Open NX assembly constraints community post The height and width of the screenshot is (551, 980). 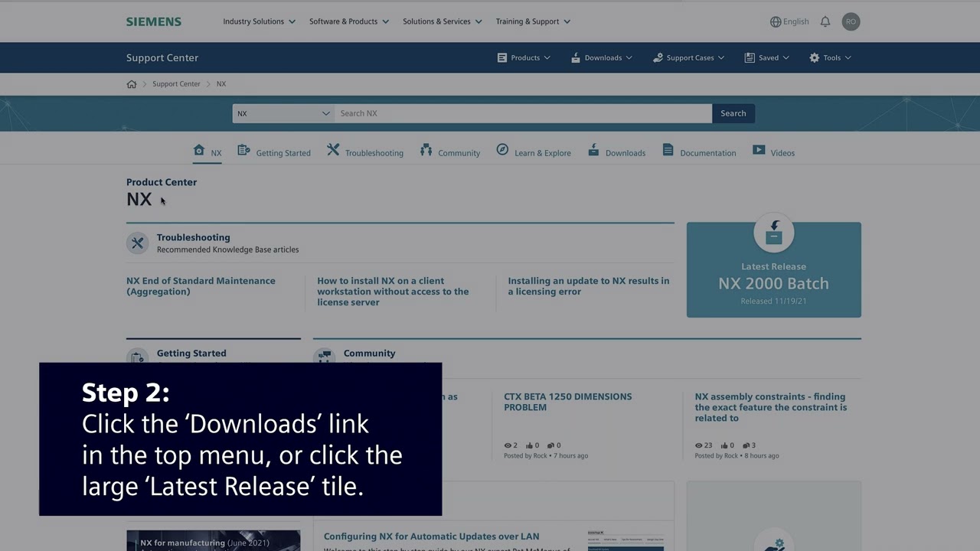pos(771,407)
